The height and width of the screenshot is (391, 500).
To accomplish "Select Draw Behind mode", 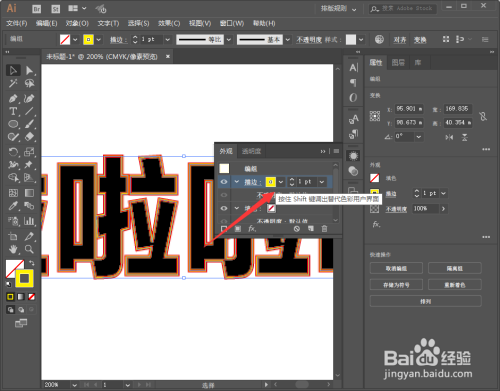I will 21,310.
